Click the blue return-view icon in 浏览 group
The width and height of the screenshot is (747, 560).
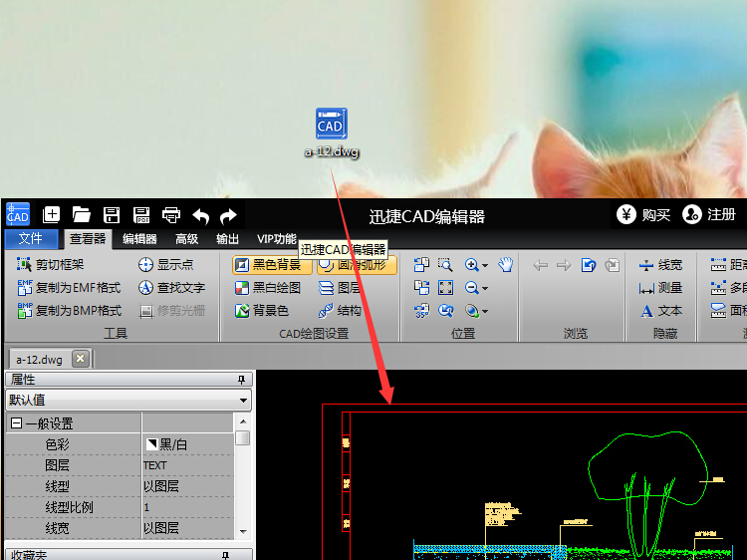[589, 265]
